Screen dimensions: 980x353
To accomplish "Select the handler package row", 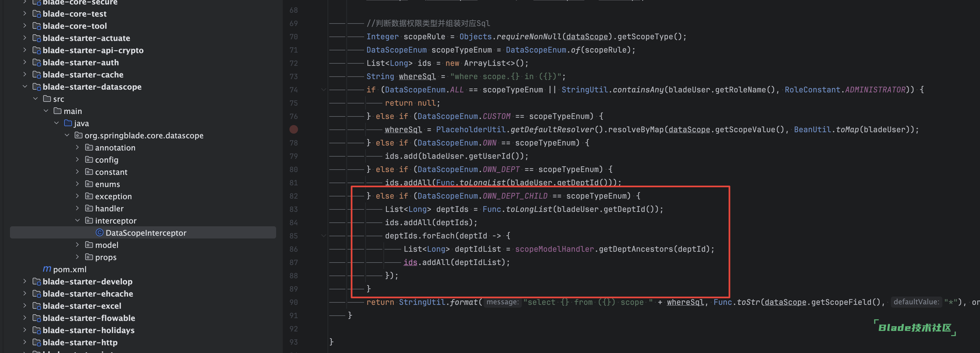I will tap(143, 209).
